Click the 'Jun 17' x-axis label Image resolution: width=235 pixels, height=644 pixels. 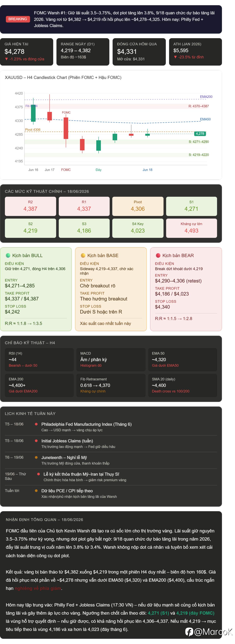pyautogui.click(x=50, y=170)
